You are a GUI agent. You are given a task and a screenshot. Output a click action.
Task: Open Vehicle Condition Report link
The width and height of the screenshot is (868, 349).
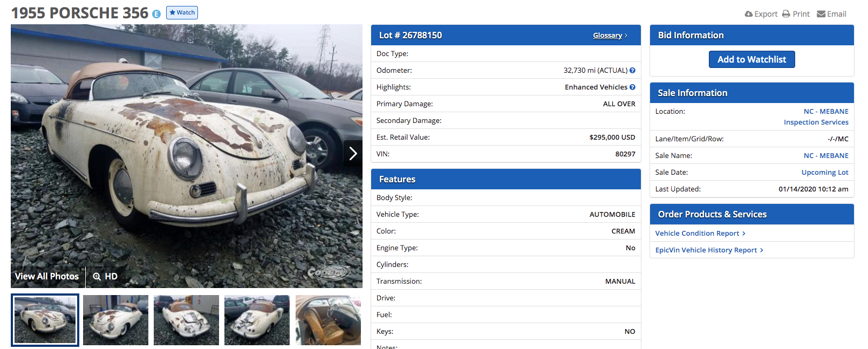700,233
